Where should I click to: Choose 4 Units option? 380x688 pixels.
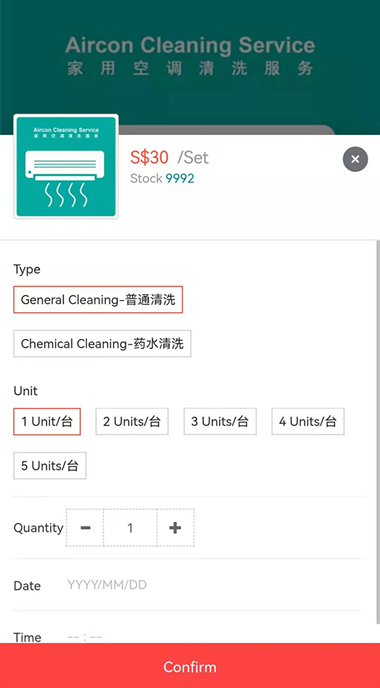pyautogui.click(x=308, y=422)
